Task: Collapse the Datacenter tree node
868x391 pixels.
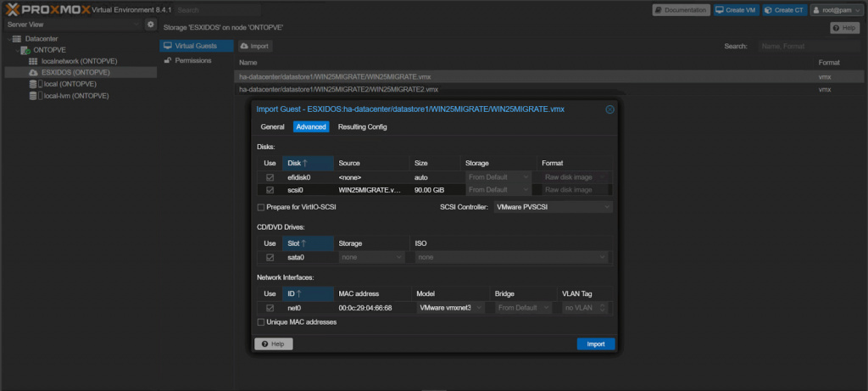Action: click(8, 39)
